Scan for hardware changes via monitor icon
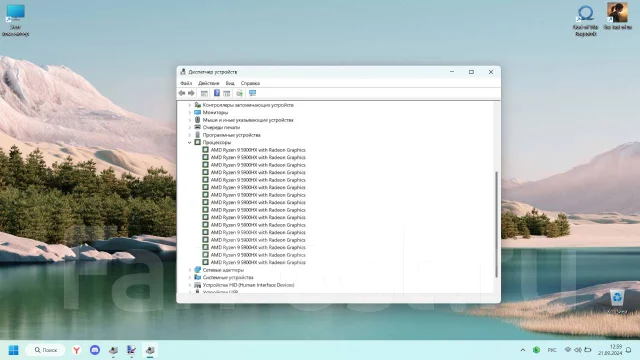 (253, 93)
